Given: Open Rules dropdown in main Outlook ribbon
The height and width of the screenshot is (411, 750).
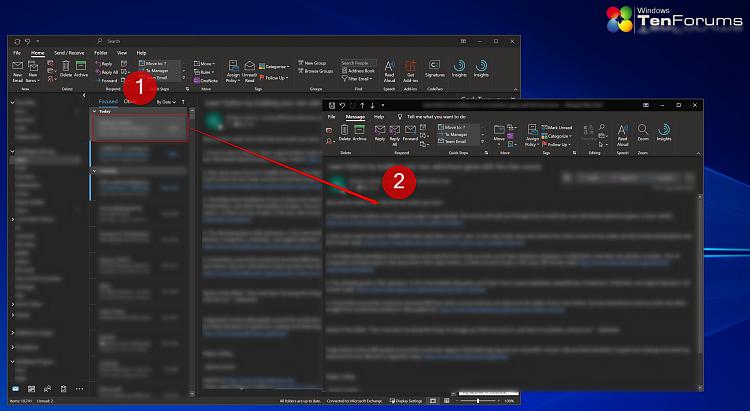Looking at the screenshot, I should (204, 72).
